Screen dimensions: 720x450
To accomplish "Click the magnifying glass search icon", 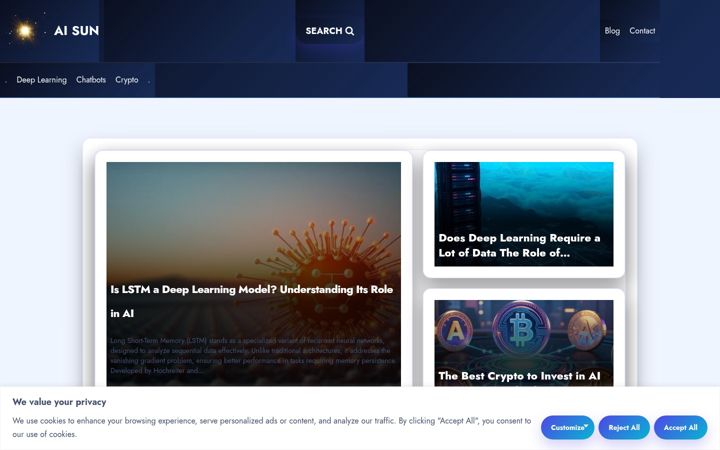I will pyautogui.click(x=350, y=31).
